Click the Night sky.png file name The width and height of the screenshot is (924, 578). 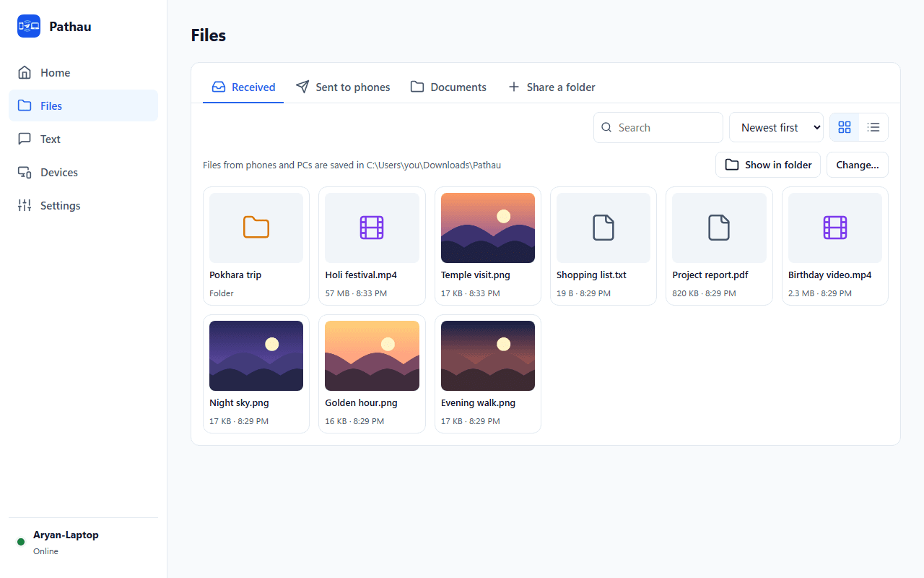click(240, 403)
